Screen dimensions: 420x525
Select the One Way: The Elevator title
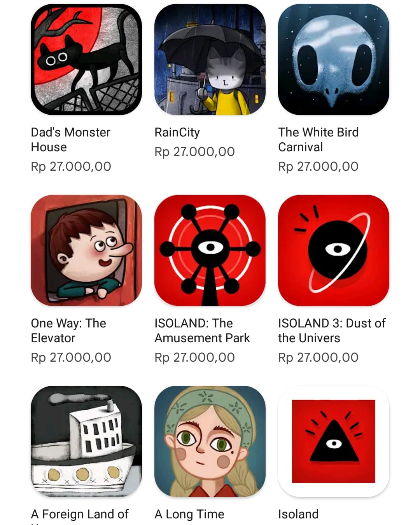click(x=68, y=331)
